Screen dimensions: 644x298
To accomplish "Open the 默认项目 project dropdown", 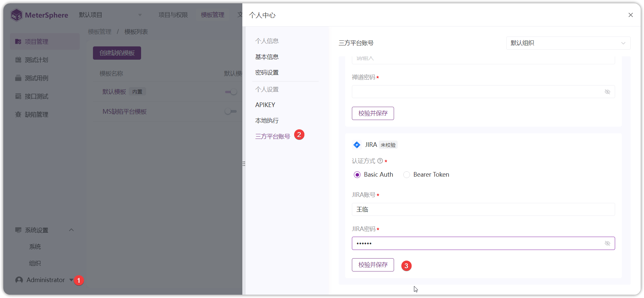I will pyautogui.click(x=110, y=15).
